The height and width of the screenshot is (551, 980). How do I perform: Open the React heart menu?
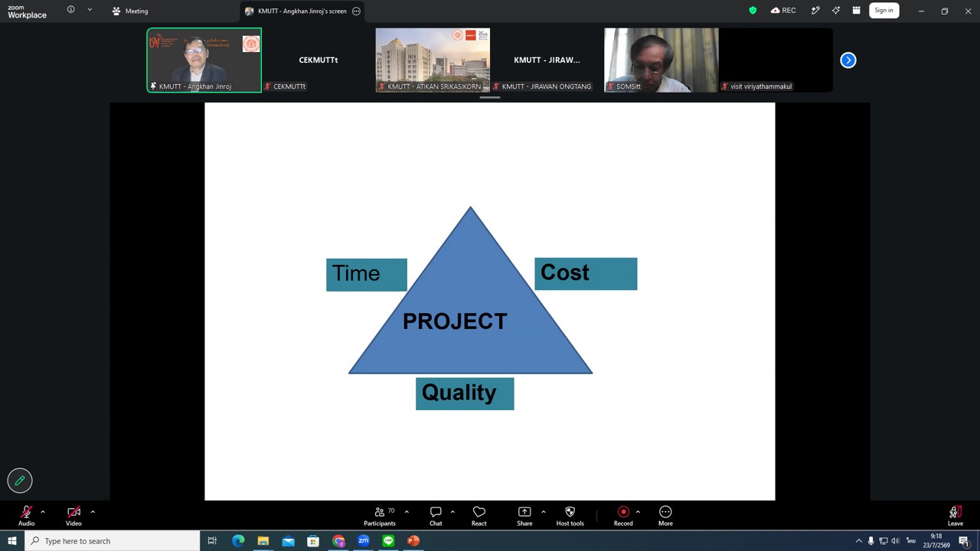pyautogui.click(x=479, y=516)
